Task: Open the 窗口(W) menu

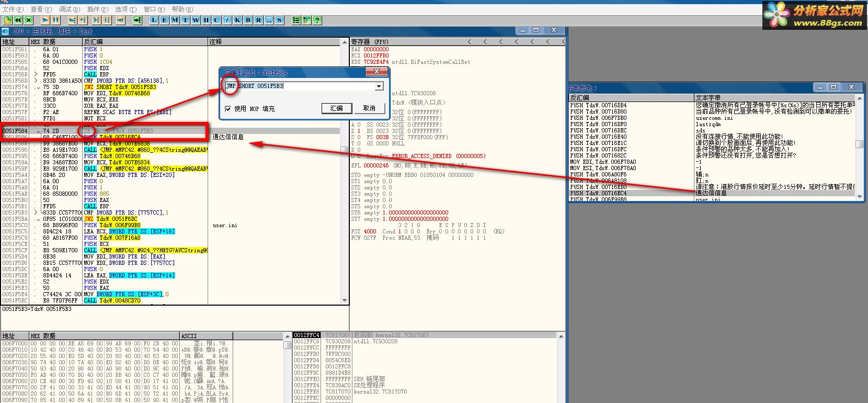Action: [154, 9]
